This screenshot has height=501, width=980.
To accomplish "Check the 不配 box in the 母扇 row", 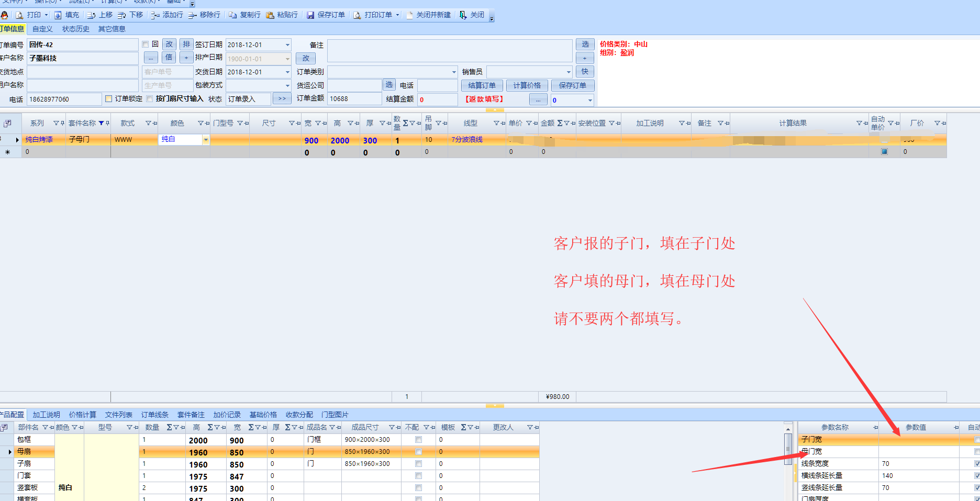I will tap(418, 452).
